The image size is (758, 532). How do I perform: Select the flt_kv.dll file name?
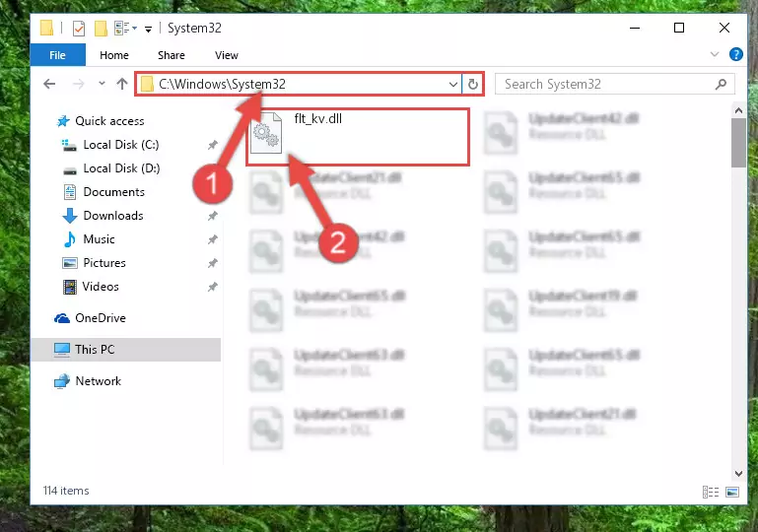(x=318, y=119)
